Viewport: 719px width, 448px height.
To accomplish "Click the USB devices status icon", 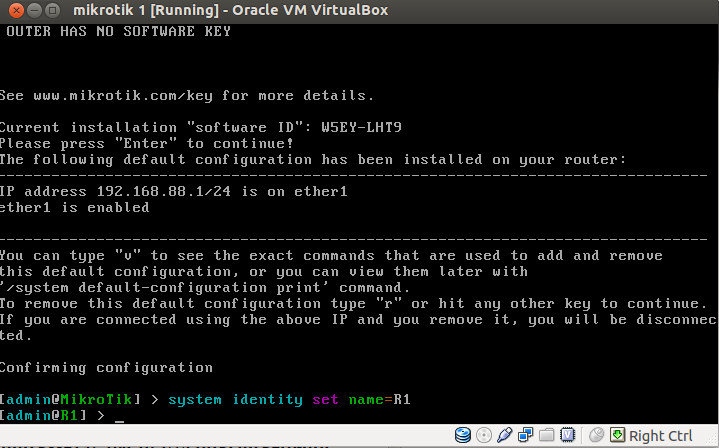I will click(x=504, y=435).
